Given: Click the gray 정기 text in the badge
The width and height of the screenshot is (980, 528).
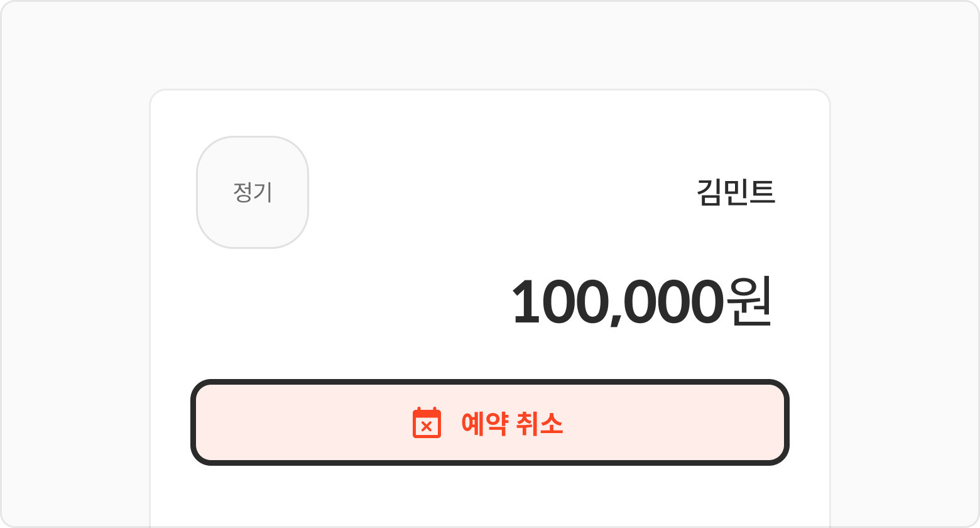Looking at the screenshot, I should [x=253, y=192].
